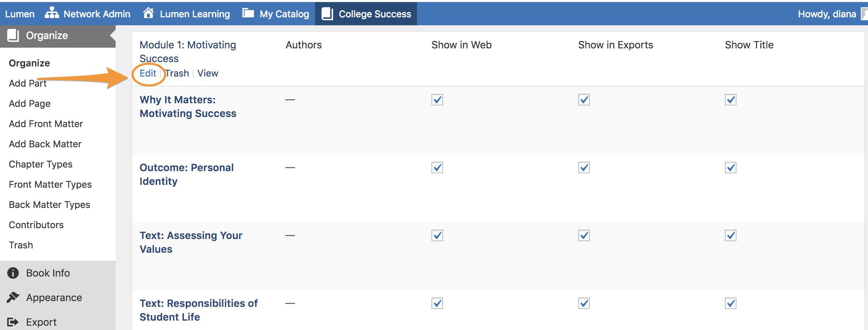Click the Export arrow icon

pyautogui.click(x=13, y=322)
